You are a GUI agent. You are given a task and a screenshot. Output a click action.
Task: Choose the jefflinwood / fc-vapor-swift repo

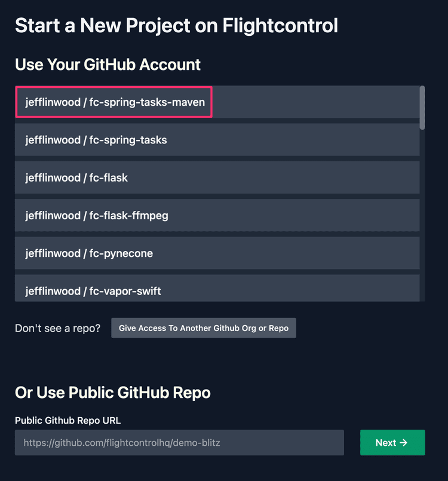(217, 291)
